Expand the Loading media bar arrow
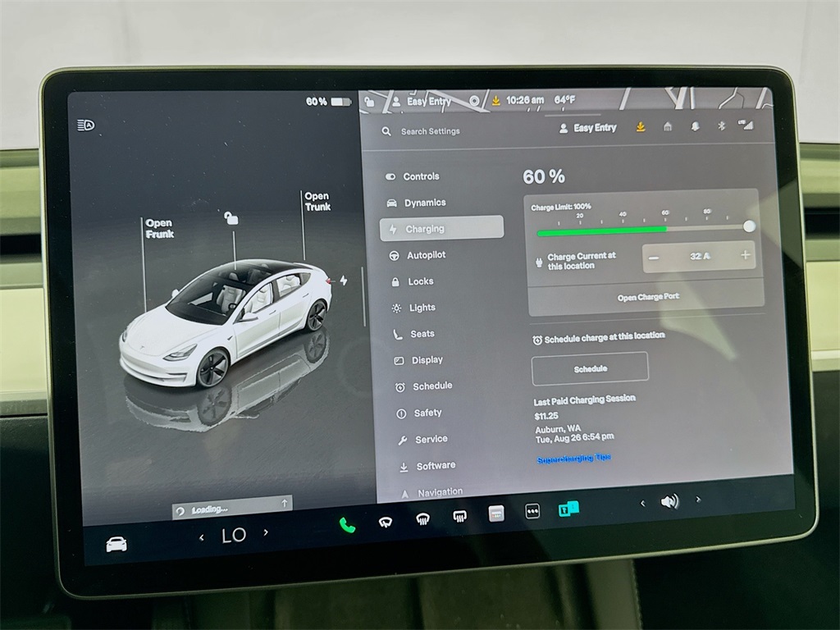This screenshot has height=630, width=840. pyautogui.click(x=285, y=503)
